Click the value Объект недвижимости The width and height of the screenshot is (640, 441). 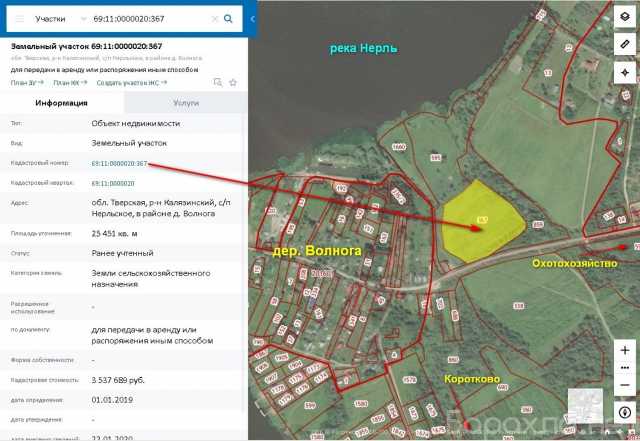pyautogui.click(x=136, y=123)
